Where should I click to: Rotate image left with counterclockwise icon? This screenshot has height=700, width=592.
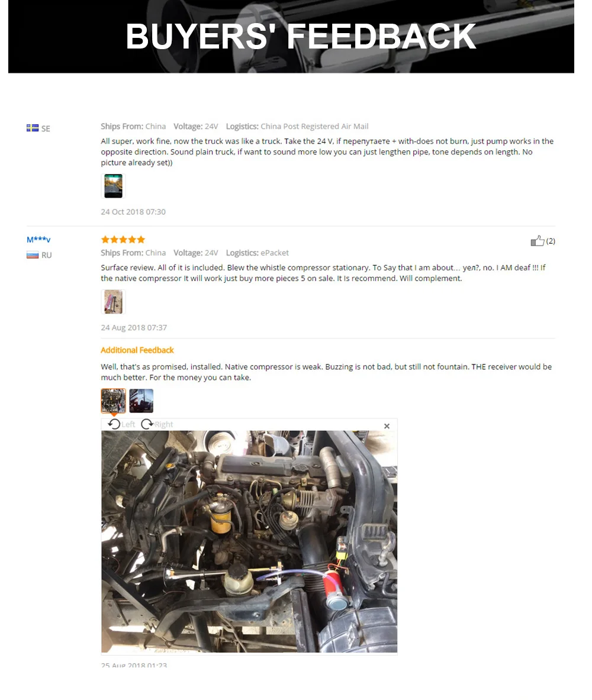(114, 424)
